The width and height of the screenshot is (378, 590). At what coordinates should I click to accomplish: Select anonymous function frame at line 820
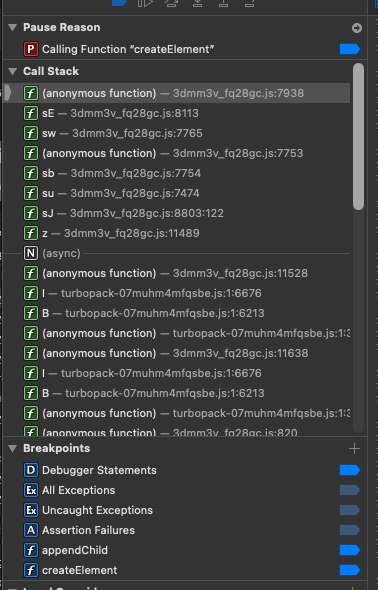pos(177,431)
